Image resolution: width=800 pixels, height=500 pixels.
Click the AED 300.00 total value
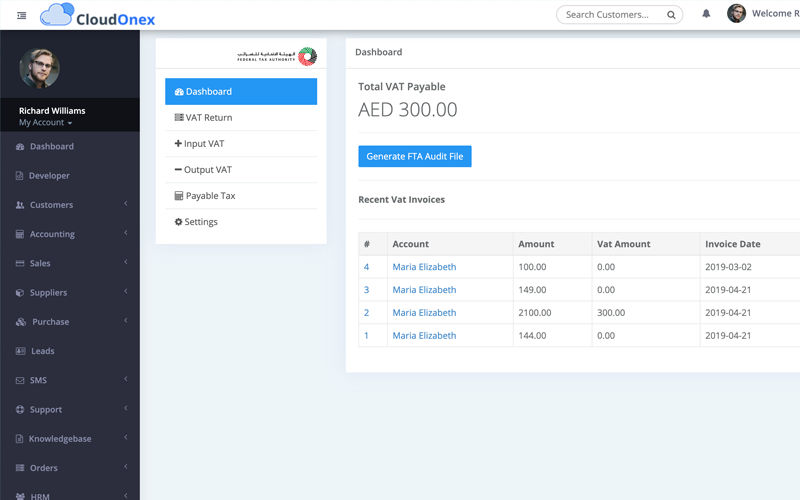pyautogui.click(x=408, y=110)
